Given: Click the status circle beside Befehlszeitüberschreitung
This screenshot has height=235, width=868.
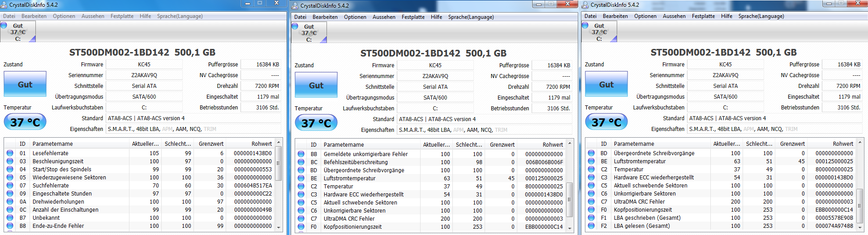Looking at the screenshot, I should pos(301,162).
